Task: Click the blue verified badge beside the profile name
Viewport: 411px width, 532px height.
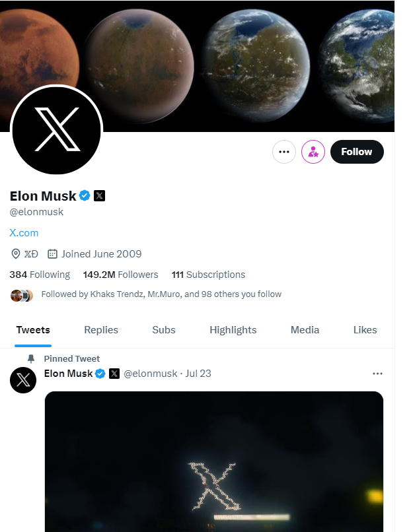Action: 85,195
